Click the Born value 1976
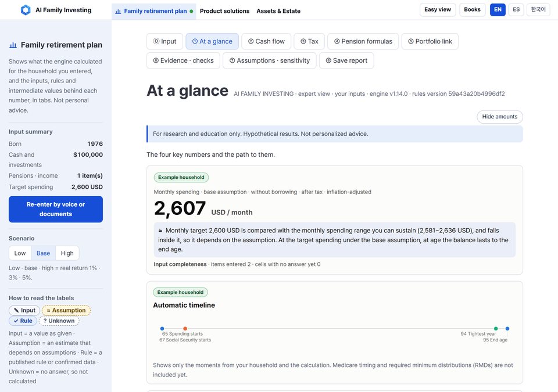The image size is (558, 392). click(95, 143)
